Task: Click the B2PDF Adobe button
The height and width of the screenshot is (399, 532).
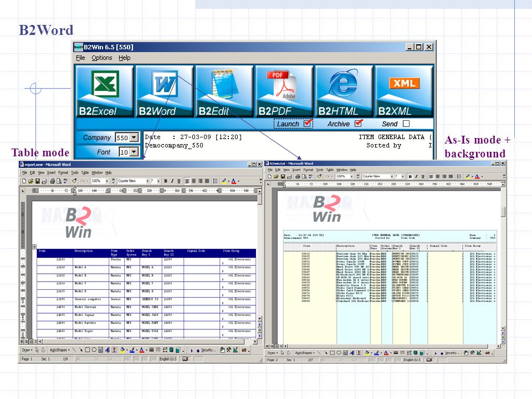Action: pyautogui.click(x=284, y=91)
